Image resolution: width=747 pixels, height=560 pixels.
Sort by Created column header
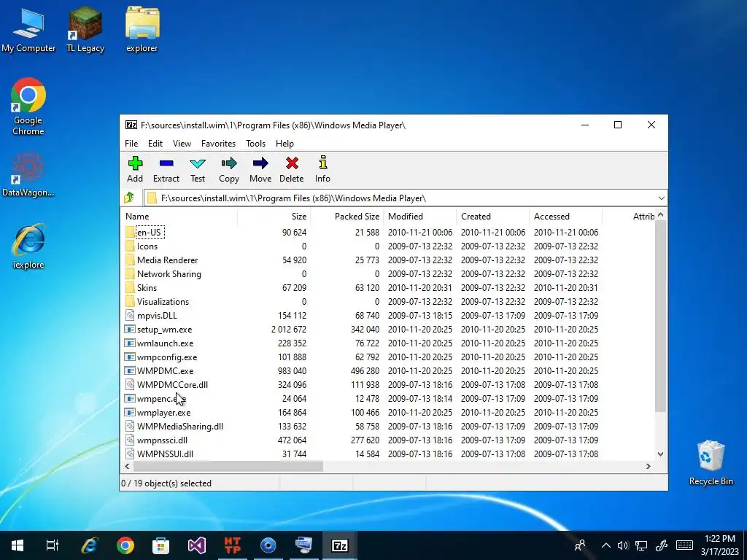(x=492, y=216)
